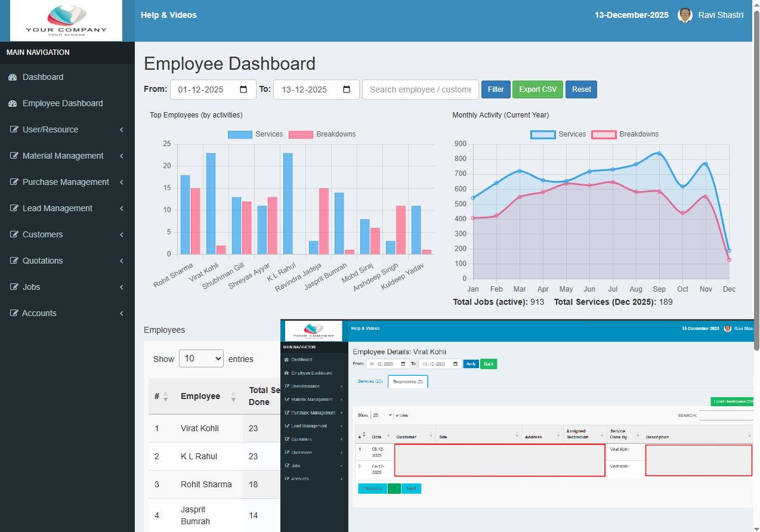Click the Employee Dashboard sidebar icon

pos(13,103)
